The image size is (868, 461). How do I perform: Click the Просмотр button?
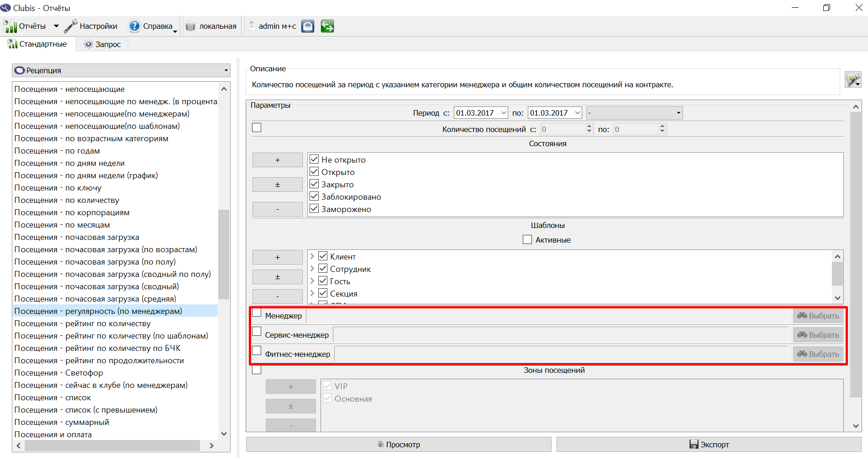(399, 444)
